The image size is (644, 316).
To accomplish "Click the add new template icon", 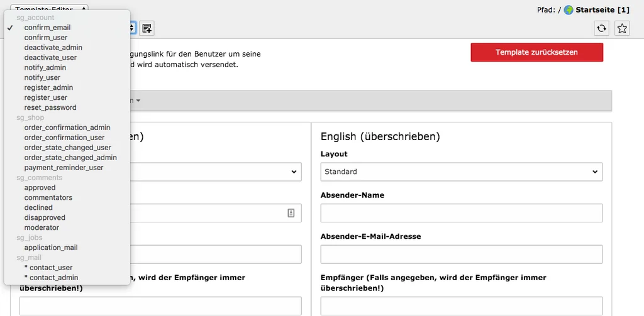I will pyautogui.click(x=147, y=28).
